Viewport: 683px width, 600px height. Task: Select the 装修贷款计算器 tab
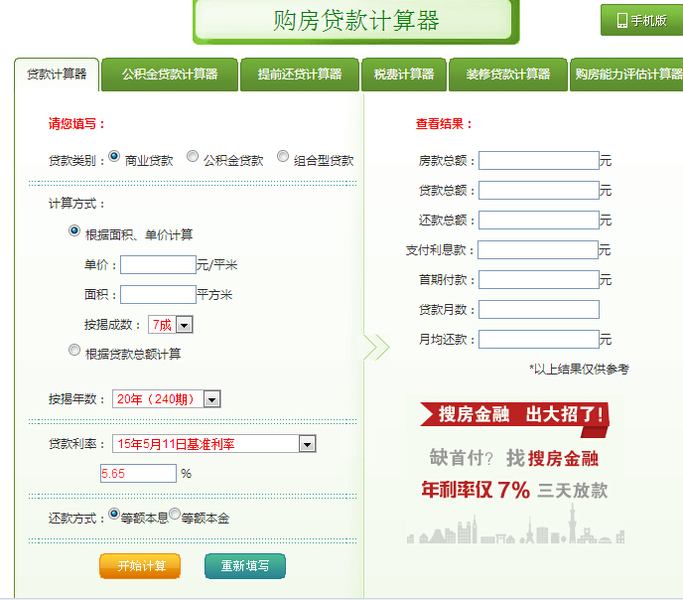[x=508, y=75]
